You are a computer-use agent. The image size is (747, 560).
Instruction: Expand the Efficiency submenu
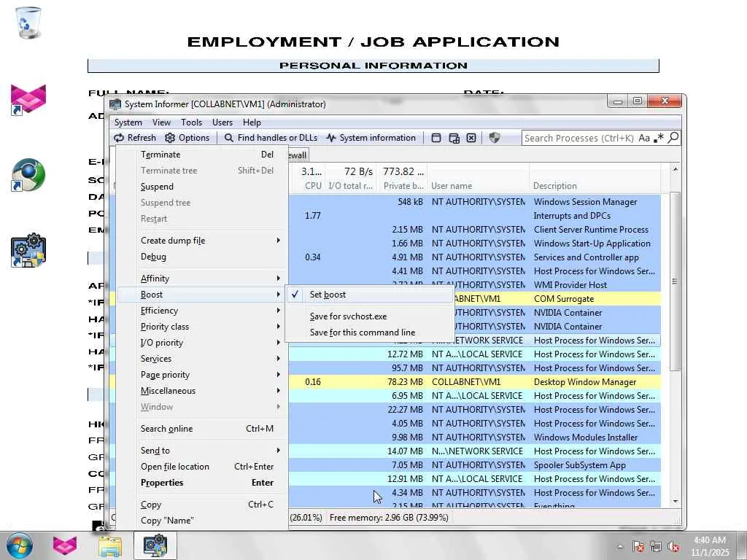(203, 311)
